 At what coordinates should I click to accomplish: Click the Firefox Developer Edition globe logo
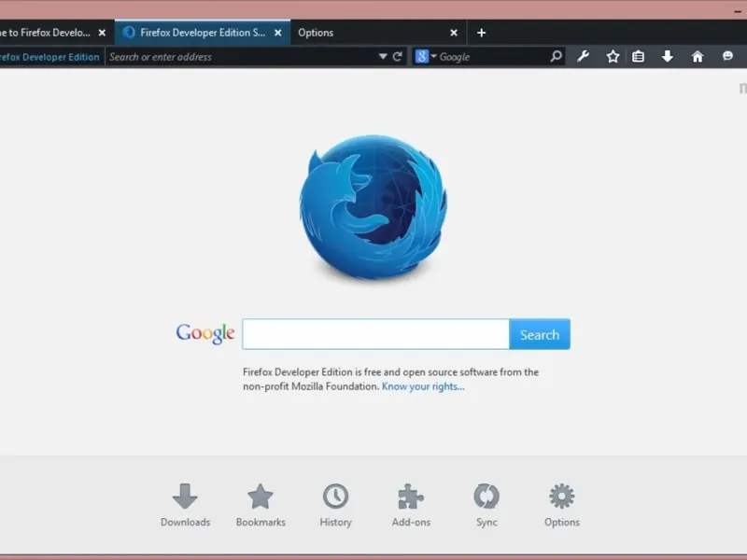[x=373, y=206]
